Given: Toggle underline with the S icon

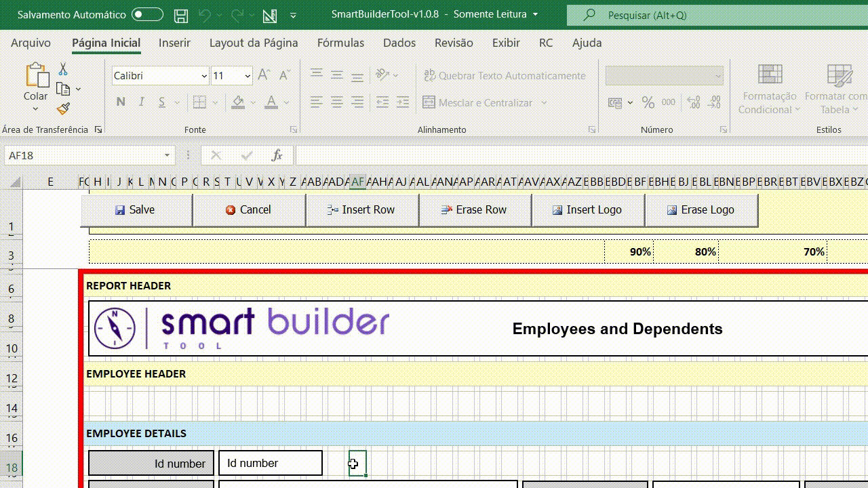Looking at the screenshot, I should [x=163, y=102].
